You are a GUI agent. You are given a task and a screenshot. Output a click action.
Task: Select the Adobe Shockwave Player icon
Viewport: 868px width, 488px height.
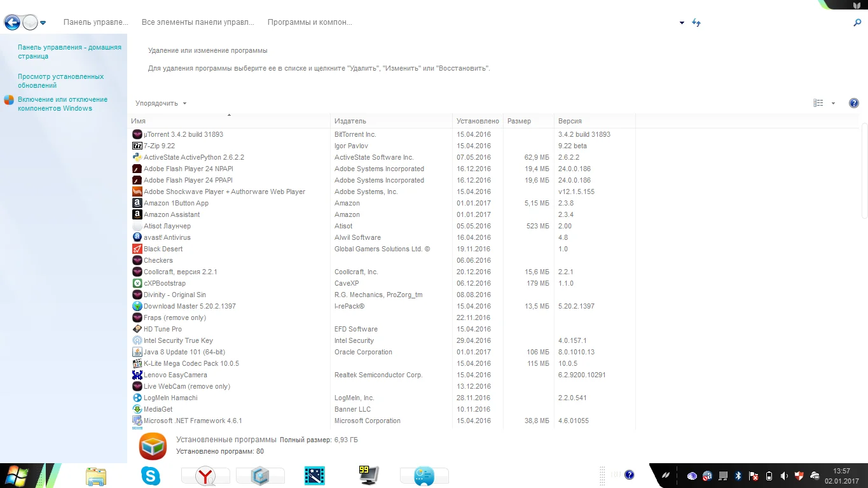137,192
